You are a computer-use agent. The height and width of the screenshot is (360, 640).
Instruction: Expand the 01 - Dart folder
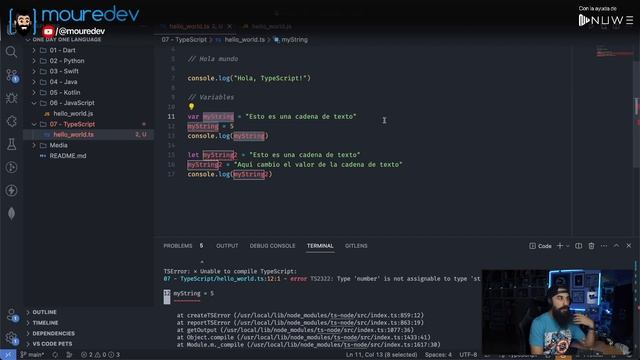(x=88, y=50)
